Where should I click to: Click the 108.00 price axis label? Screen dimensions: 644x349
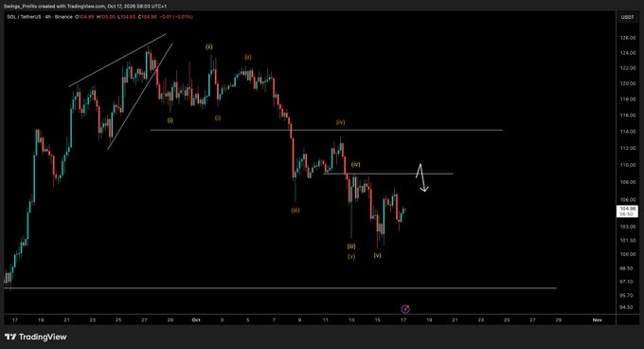(628, 182)
